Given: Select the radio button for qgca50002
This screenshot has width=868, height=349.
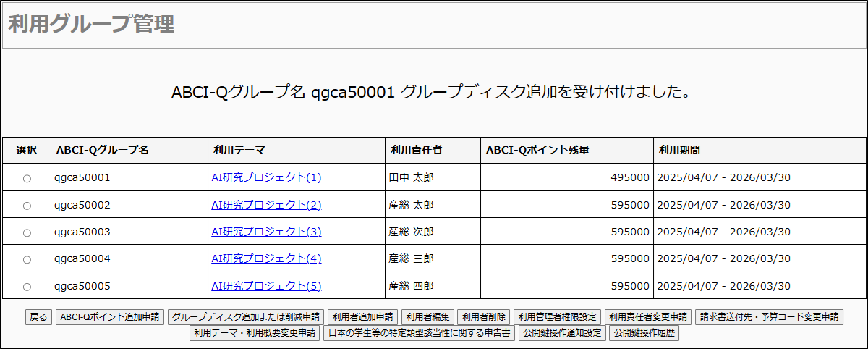Looking at the screenshot, I should 27,206.
